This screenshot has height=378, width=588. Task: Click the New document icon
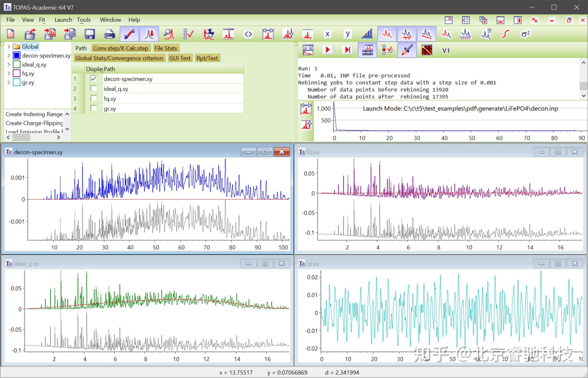(x=10, y=34)
